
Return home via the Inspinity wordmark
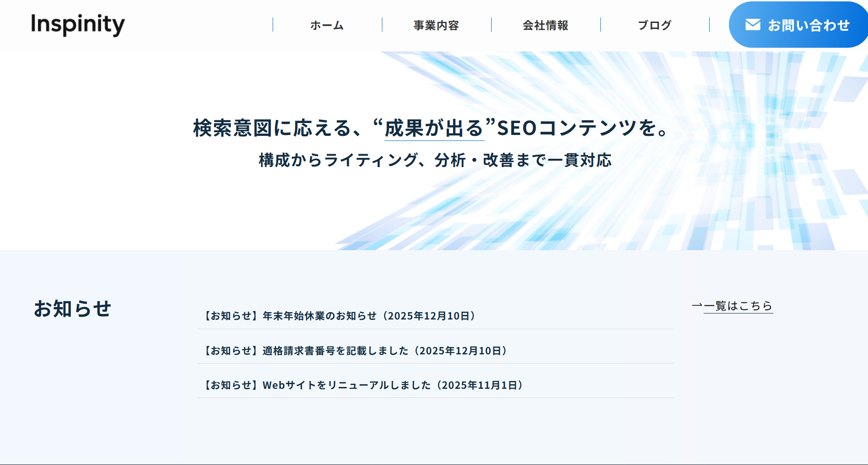click(x=77, y=25)
